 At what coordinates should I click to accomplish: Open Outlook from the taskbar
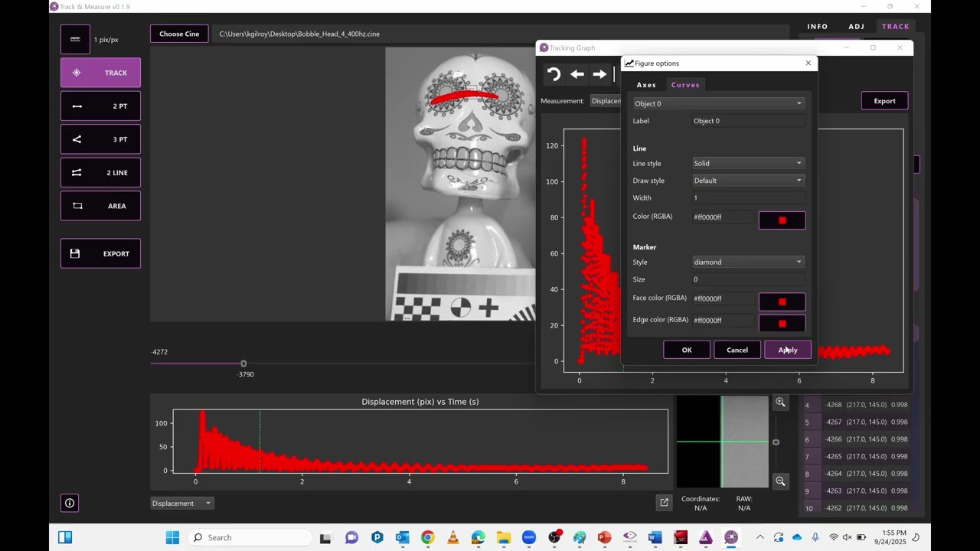click(402, 537)
